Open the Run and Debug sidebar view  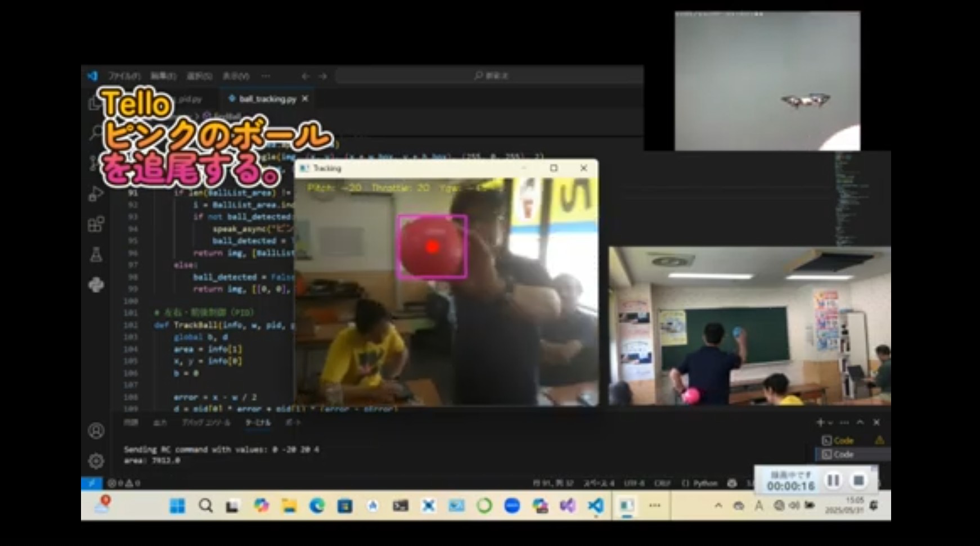coord(96,194)
